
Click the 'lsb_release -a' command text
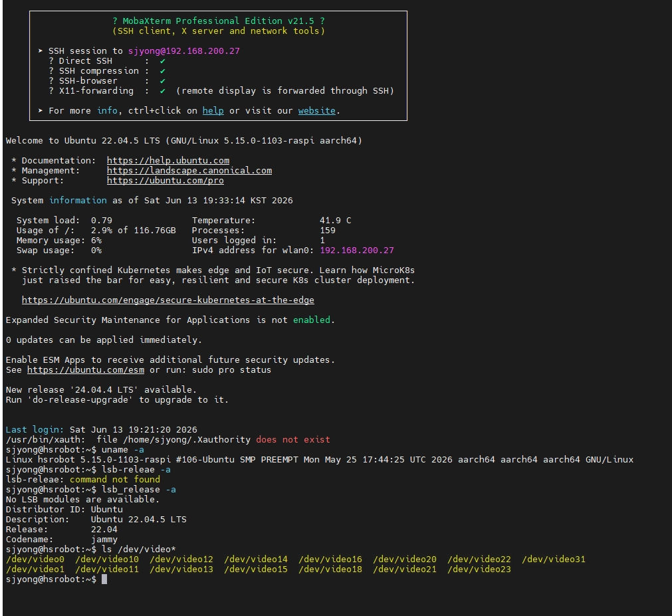pos(139,489)
